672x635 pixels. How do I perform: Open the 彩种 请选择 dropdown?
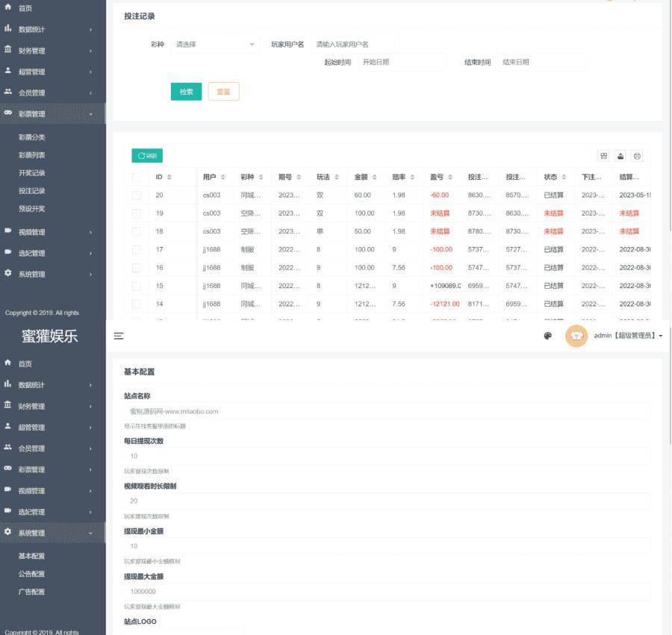coord(215,45)
